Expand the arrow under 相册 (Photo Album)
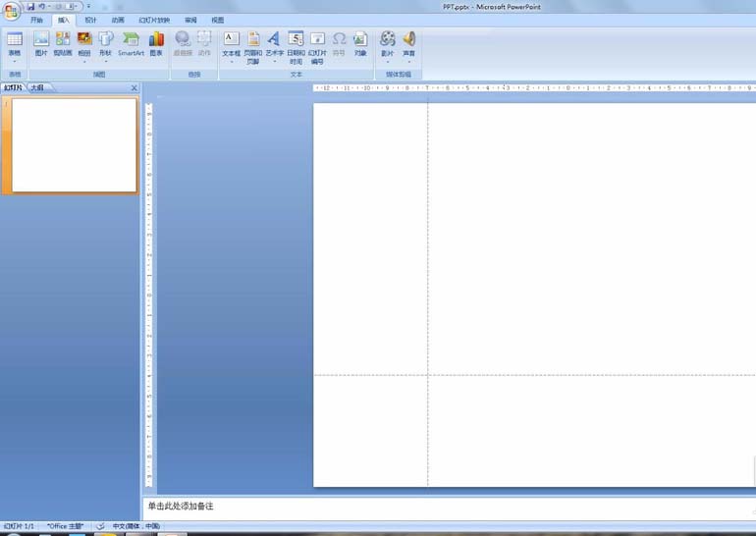Viewport: 756px width, 536px height. [x=84, y=62]
